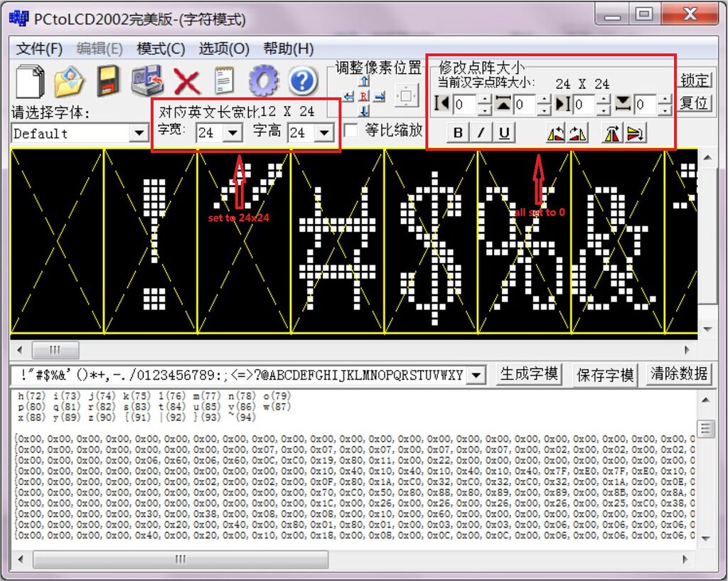Click the notepad text document icon
Viewport: 728px width, 581px height.
(x=225, y=81)
